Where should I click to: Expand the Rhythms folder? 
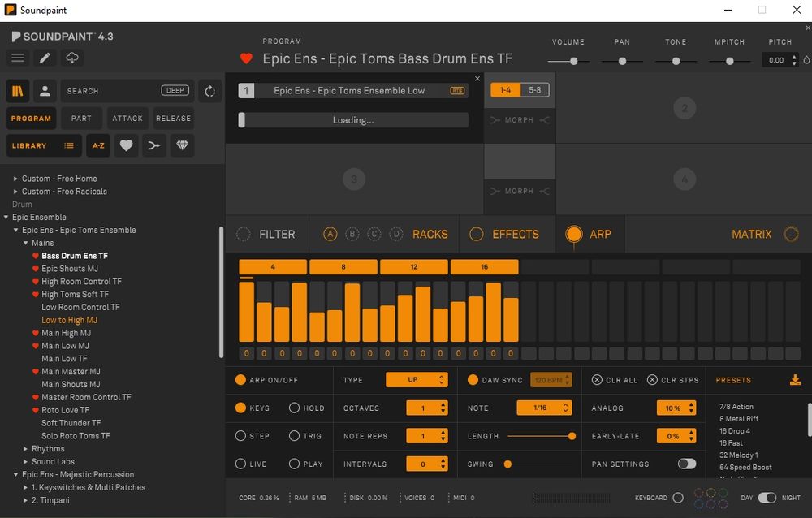(x=25, y=449)
